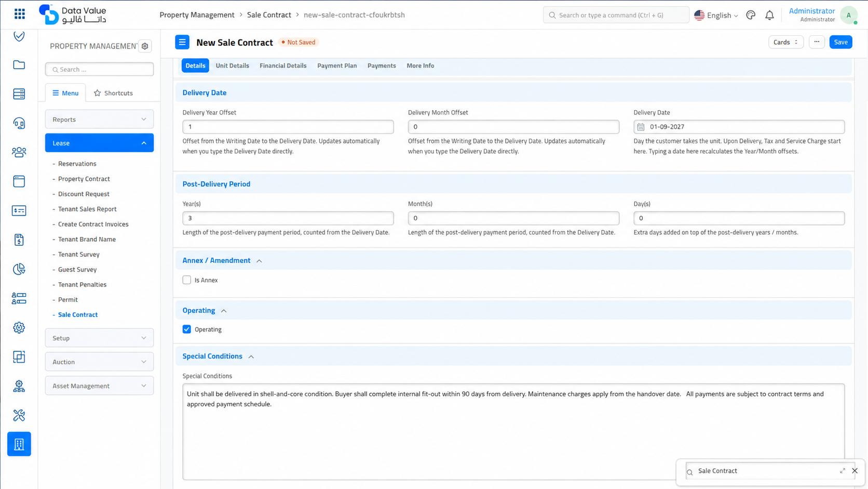Open the shield checkmark sidebar module
The width and height of the screenshot is (868, 489).
point(19,36)
